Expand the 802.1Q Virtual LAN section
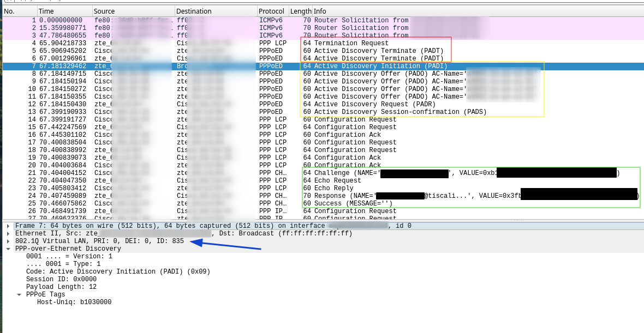 tap(8, 241)
